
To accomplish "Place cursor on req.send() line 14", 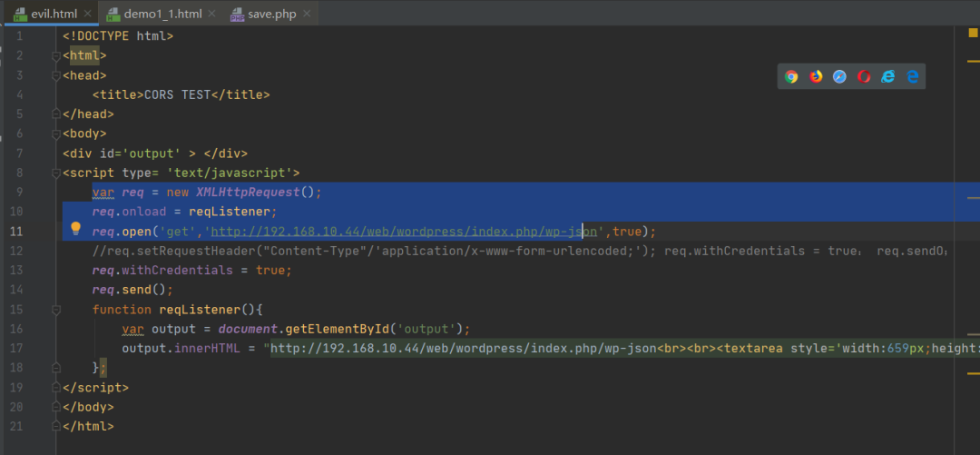I will pos(132,290).
